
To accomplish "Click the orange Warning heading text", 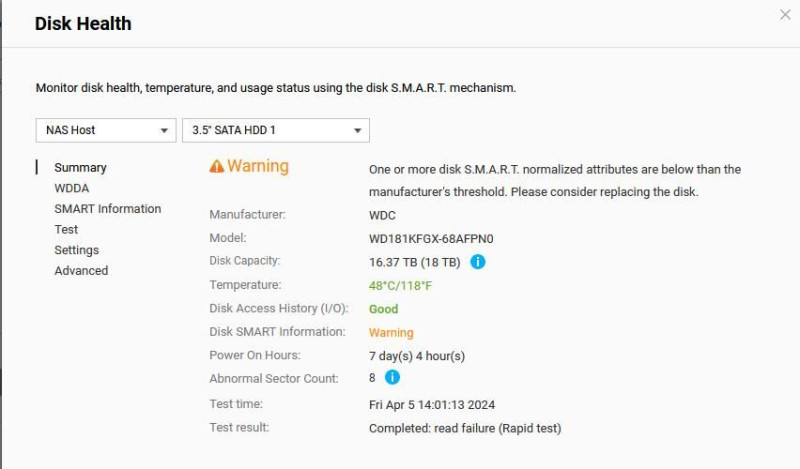I will pyautogui.click(x=258, y=166).
